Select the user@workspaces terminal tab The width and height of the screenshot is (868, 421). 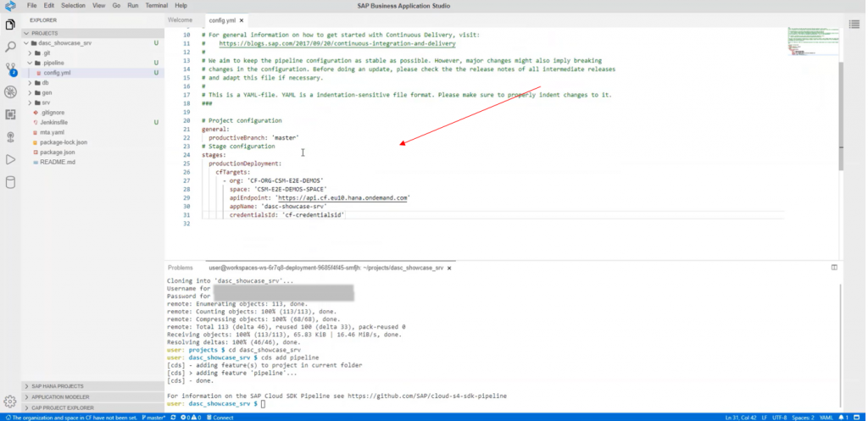326,268
